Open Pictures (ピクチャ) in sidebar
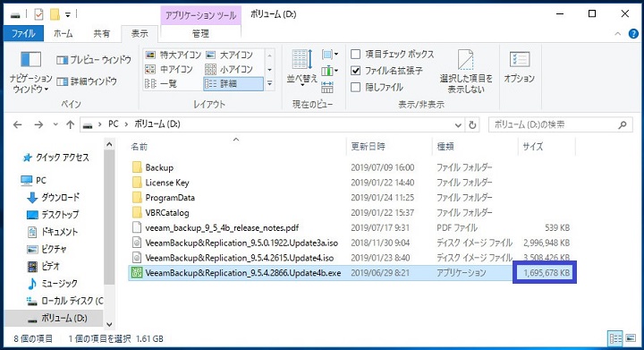The height and width of the screenshot is (350, 644). (47, 249)
